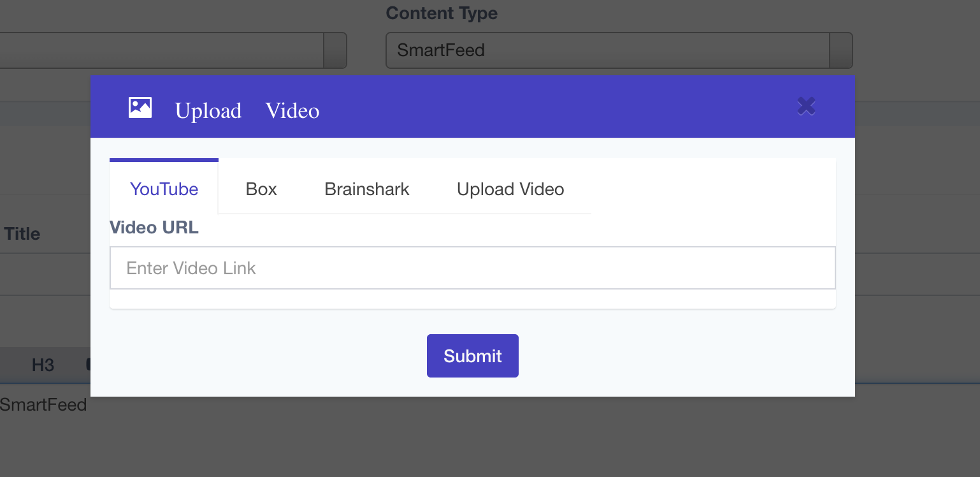The height and width of the screenshot is (477, 980).
Task: Click the Content Type label
Action: (x=442, y=13)
